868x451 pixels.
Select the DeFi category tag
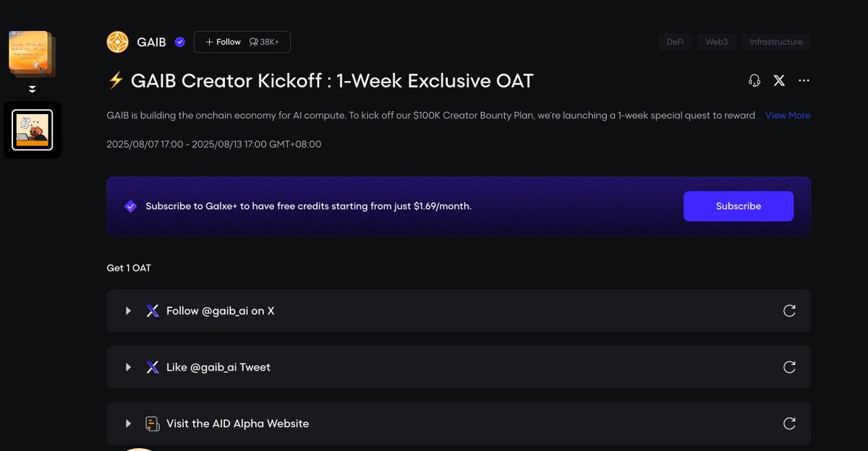tap(675, 42)
